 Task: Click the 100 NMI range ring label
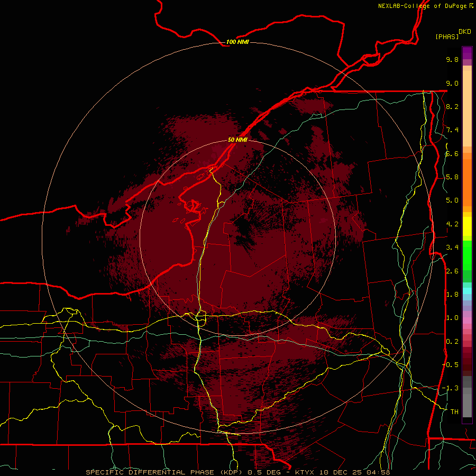tap(237, 42)
